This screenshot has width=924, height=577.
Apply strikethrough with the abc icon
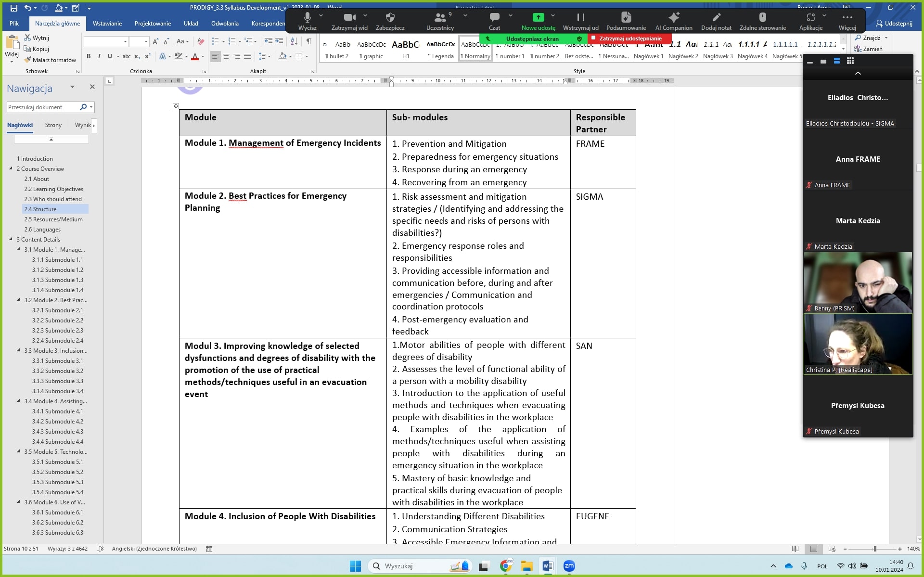[126, 56]
